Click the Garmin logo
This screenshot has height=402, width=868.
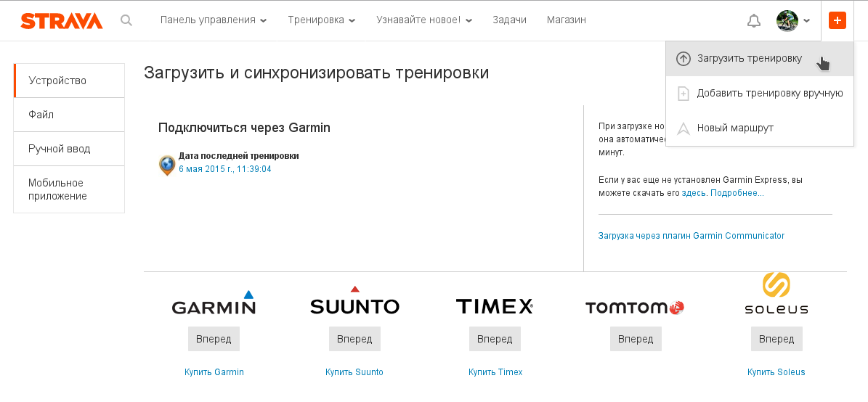[214, 303]
